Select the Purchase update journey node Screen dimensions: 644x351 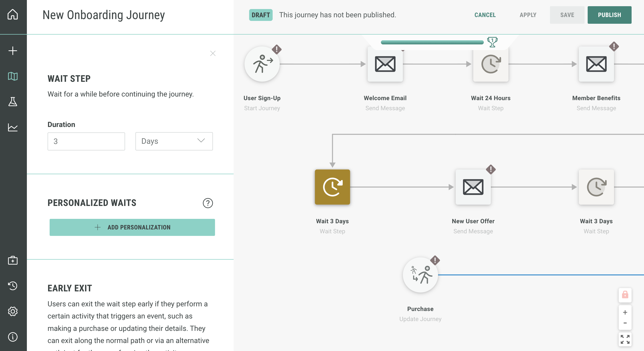(x=420, y=275)
